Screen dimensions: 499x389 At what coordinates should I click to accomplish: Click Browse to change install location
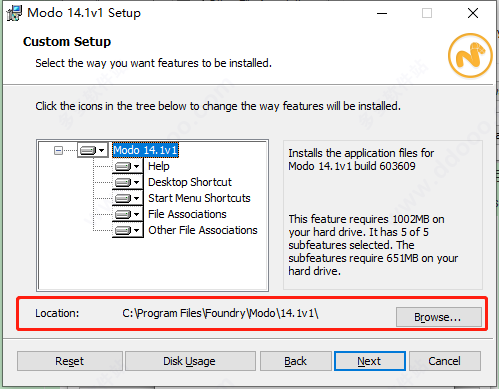point(439,317)
